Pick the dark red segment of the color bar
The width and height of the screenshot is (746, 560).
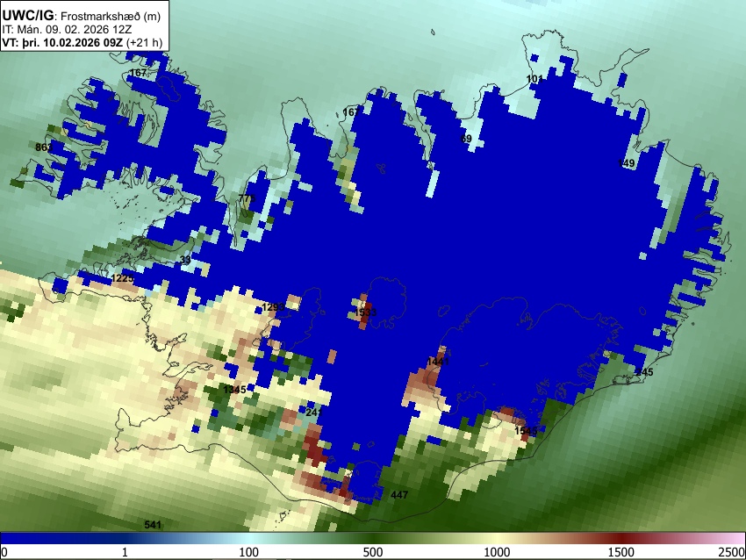(621, 539)
